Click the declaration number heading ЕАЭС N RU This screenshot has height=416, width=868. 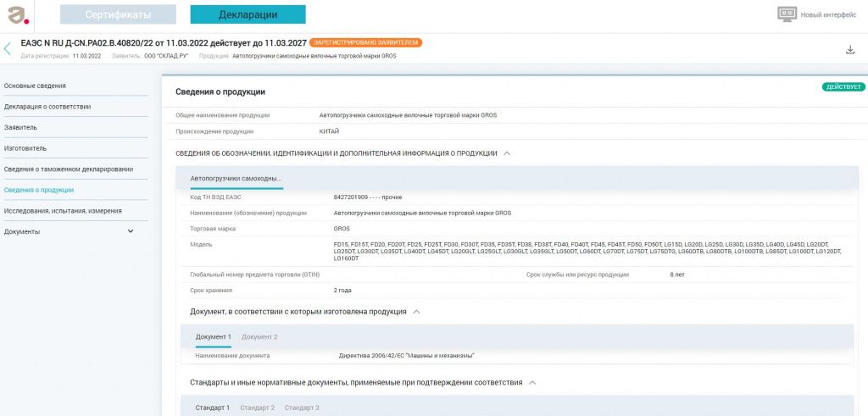click(164, 42)
